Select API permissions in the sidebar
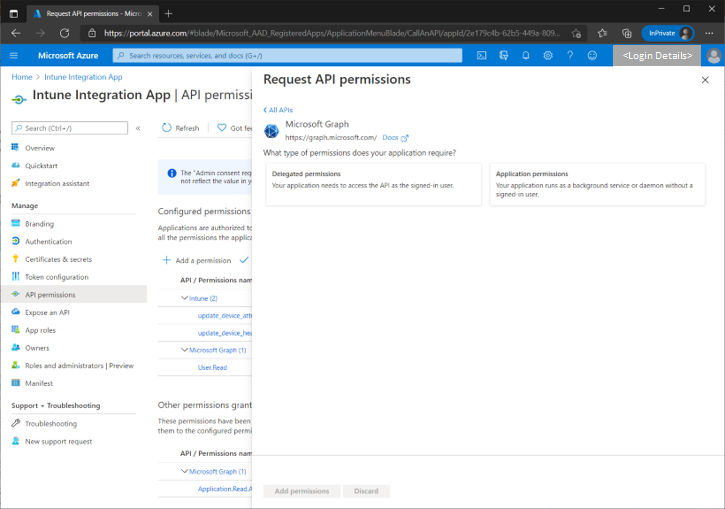 (x=74, y=294)
